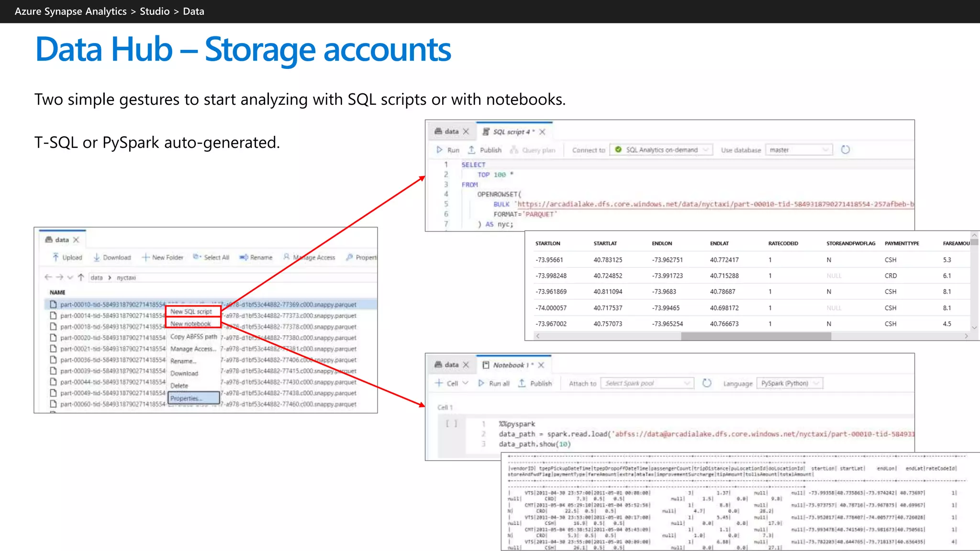Open Use database master dropdown

pyautogui.click(x=799, y=150)
